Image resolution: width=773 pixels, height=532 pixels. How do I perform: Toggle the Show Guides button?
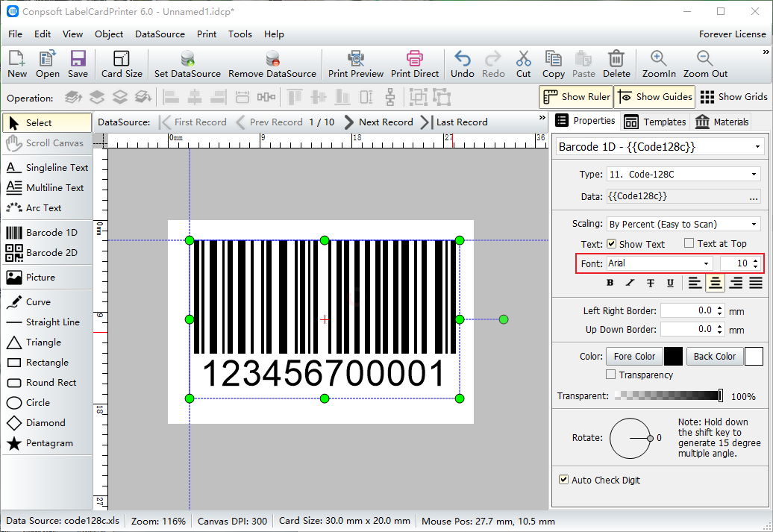click(655, 97)
